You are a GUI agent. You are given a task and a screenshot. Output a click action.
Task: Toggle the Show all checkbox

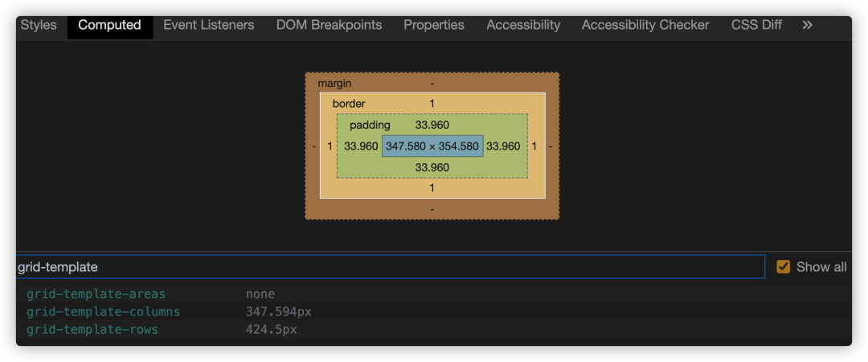pyautogui.click(x=784, y=267)
